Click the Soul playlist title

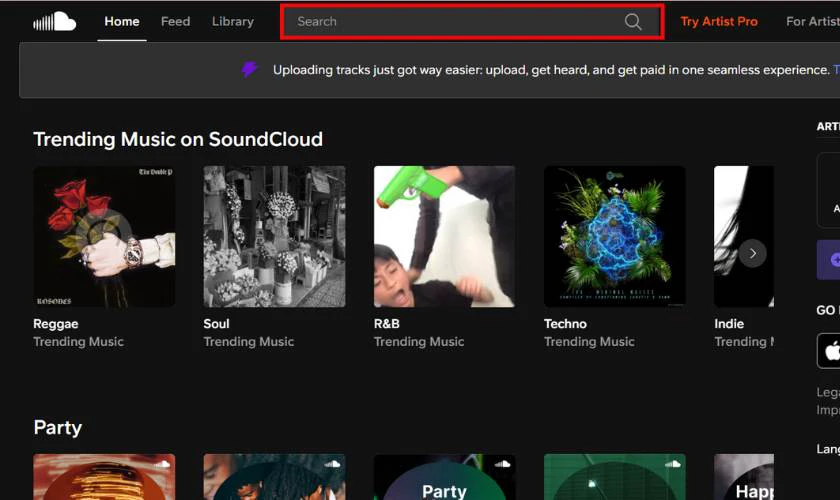tap(216, 324)
